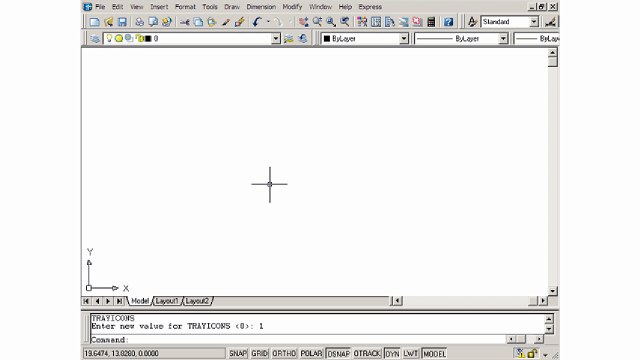The height and width of the screenshot is (360, 640).
Task: Open the Format menu
Action: [x=185, y=7]
